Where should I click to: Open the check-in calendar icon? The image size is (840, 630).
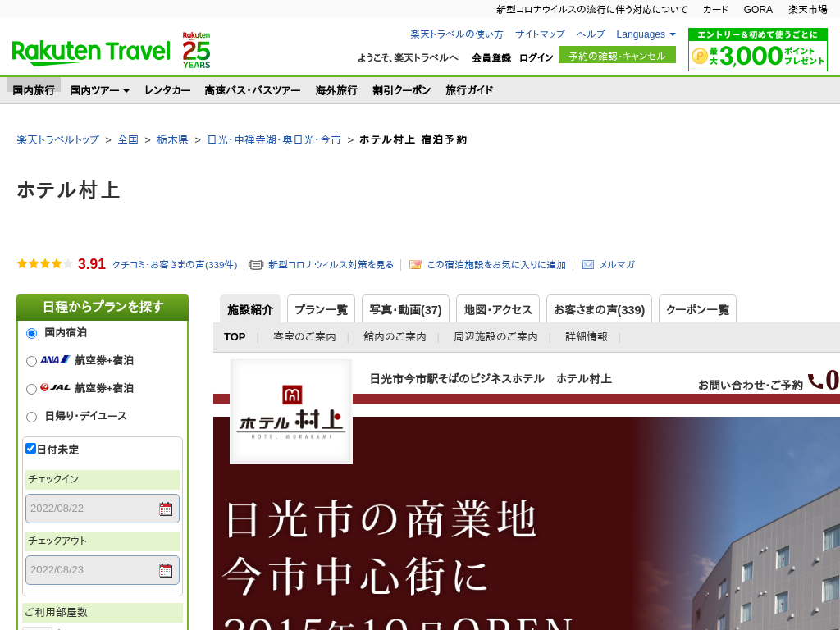point(166,509)
